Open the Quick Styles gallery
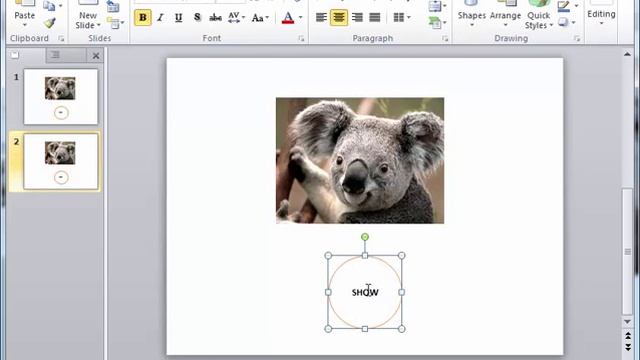The width and height of the screenshot is (640, 360). 539,16
